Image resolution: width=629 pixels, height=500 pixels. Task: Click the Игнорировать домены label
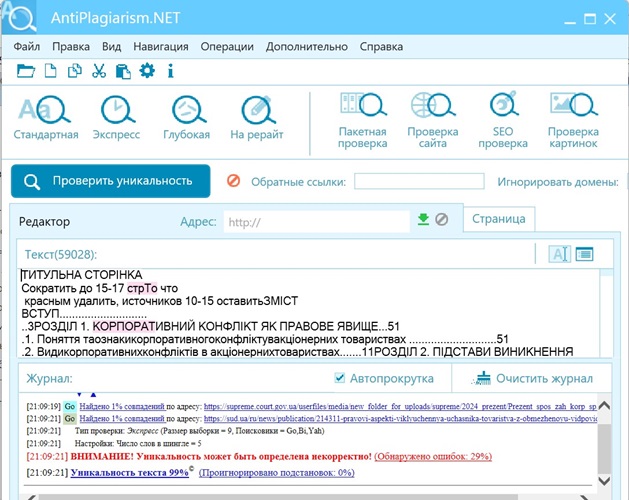[x=558, y=182]
